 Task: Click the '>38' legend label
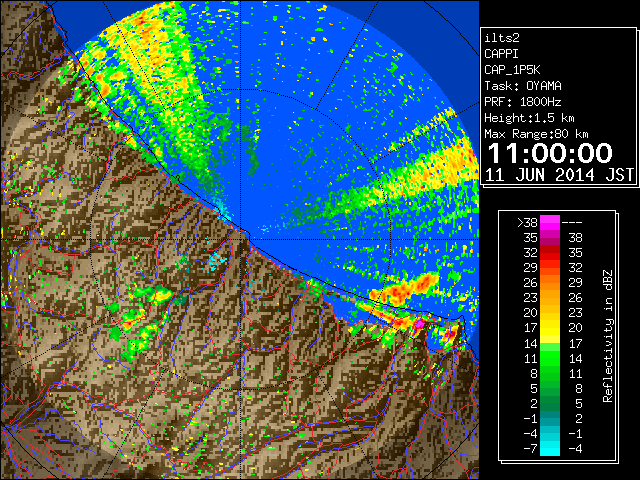coord(527,223)
